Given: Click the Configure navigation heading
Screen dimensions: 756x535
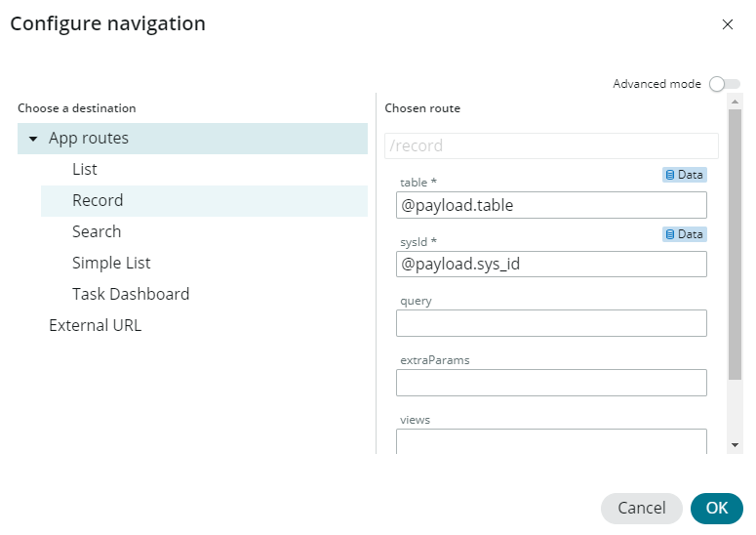Looking at the screenshot, I should [x=108, y=23].
